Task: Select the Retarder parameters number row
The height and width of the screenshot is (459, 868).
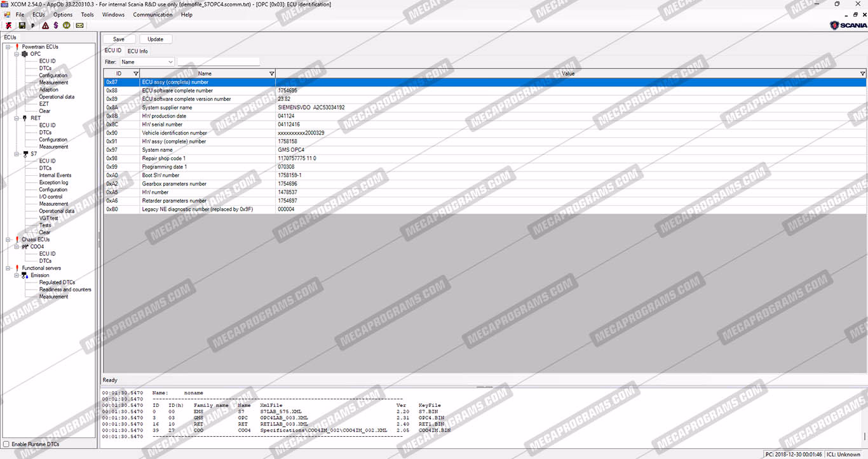Action: pos(484,201)
